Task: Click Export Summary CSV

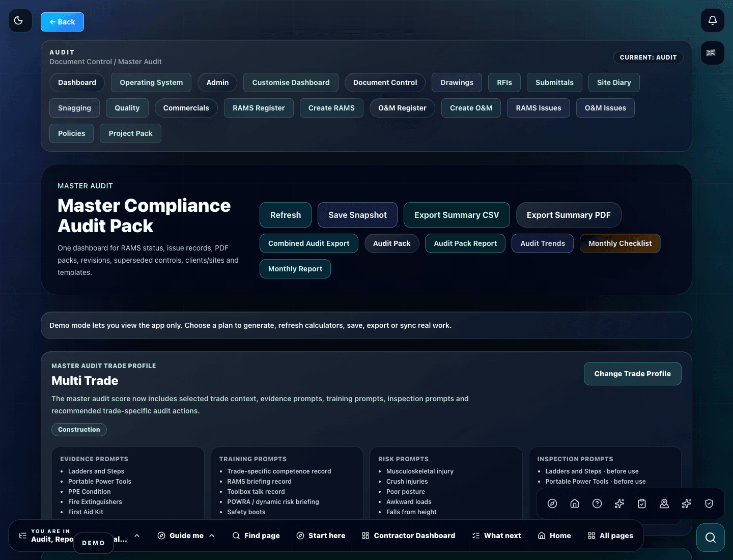Action: (457, 215)
